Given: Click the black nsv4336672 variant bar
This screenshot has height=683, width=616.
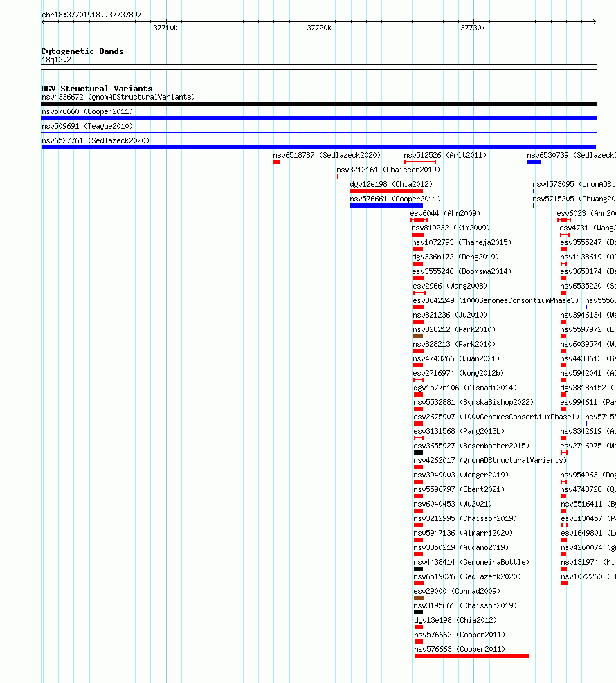Looking at the screenshot, I should pos(319,104).
